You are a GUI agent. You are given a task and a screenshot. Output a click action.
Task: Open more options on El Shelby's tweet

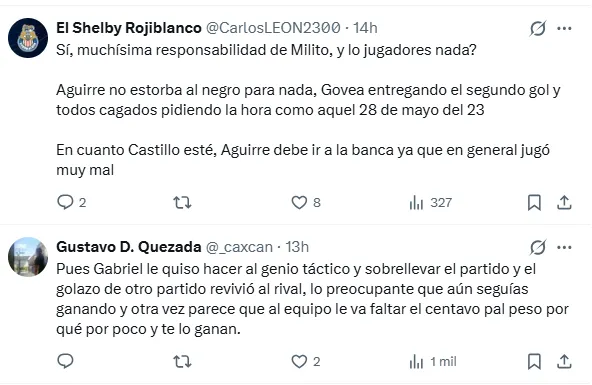[x=564, y=28]
